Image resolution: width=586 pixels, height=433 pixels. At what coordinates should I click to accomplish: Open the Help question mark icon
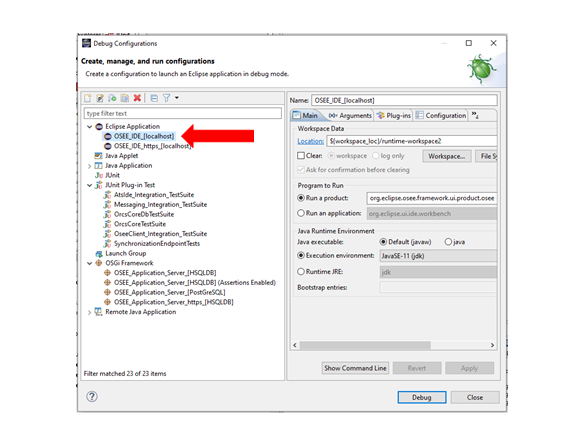coord(92,396)
